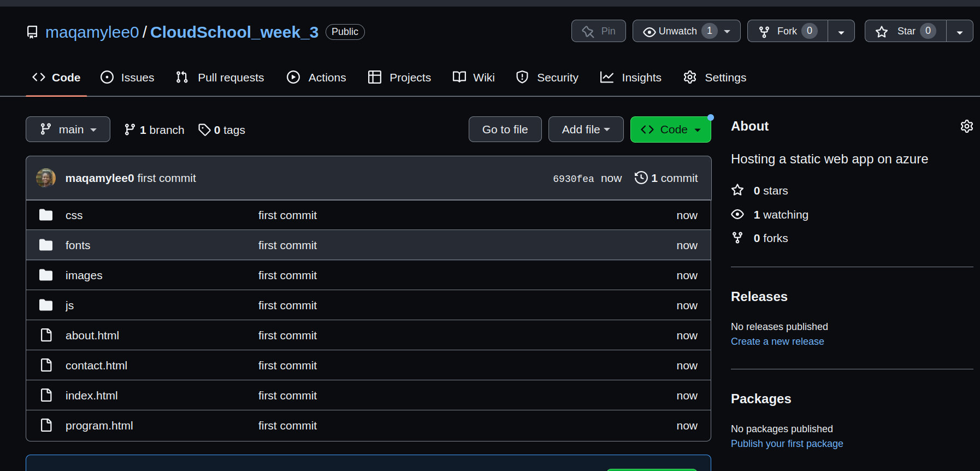
Task: Open the Add file dropdown
Action: point(586,129)
